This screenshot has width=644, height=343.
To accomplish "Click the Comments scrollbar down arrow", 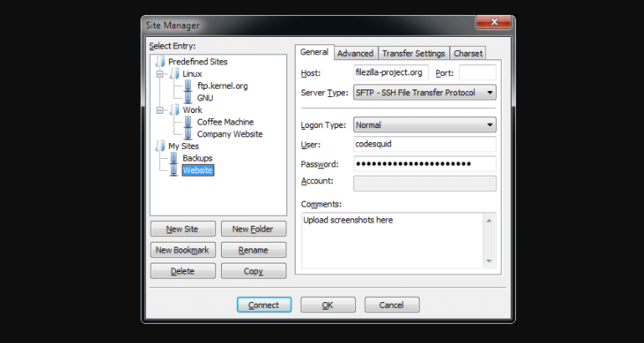I will click(489, 261).
